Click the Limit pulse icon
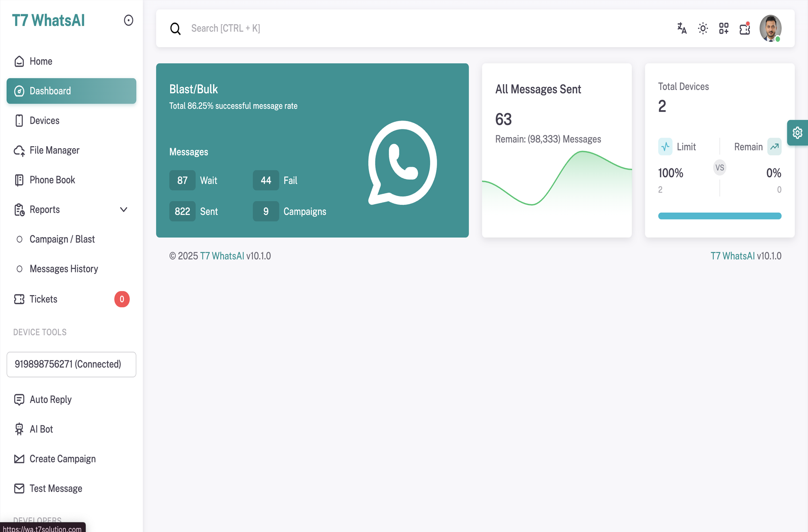The height and width of the screenshot is (532, 808). 665,147
